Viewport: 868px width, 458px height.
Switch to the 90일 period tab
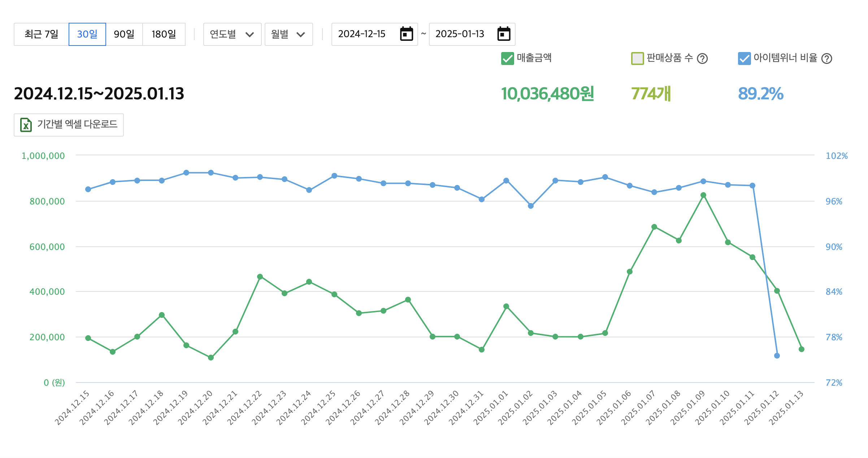pos(124,34)
